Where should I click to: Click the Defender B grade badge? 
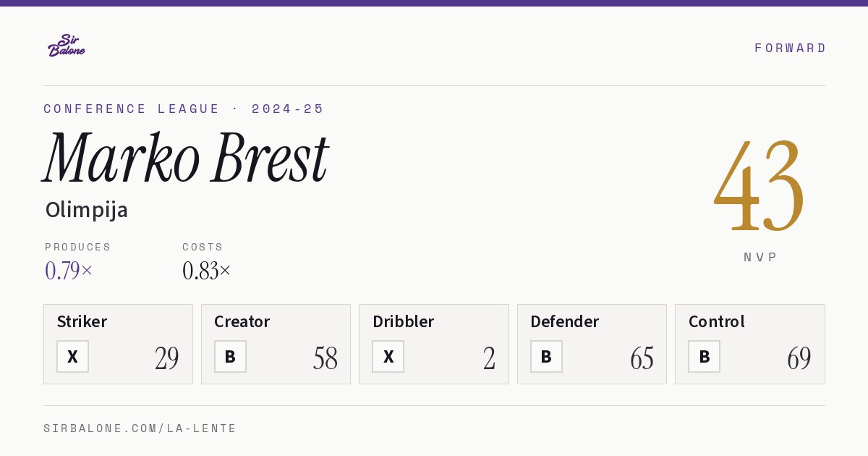[x=546, y=356]
